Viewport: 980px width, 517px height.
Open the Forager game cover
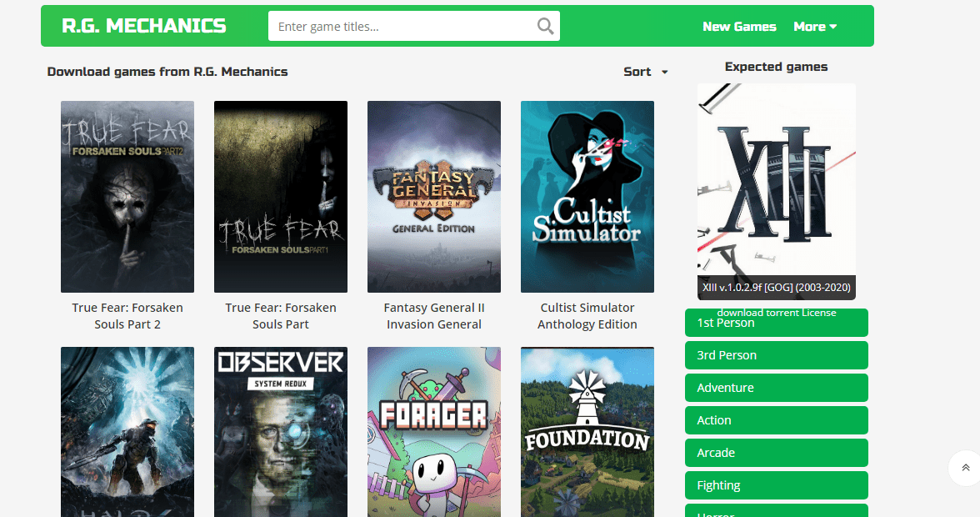[x=433, y=432]
